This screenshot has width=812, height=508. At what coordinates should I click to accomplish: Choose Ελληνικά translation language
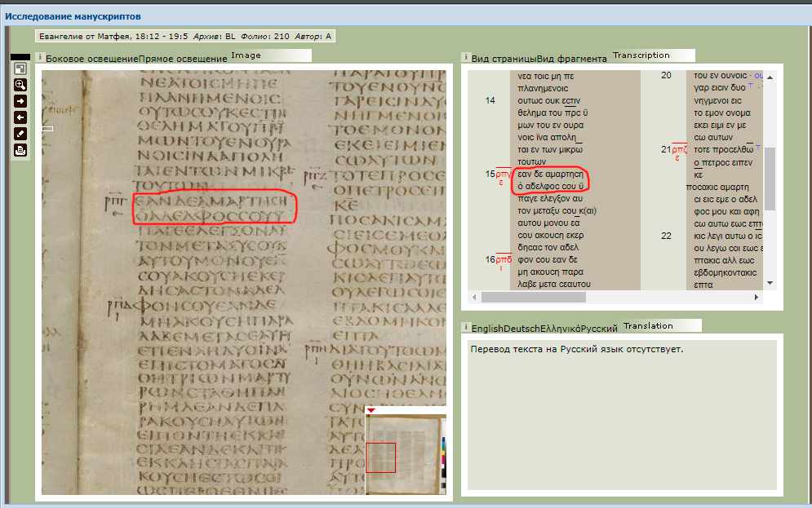561,329
